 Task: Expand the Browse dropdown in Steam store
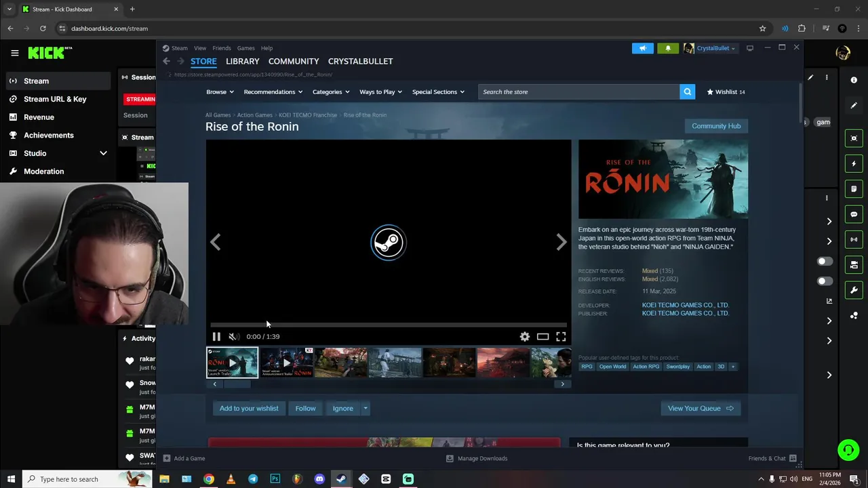(x=220, y=91)
